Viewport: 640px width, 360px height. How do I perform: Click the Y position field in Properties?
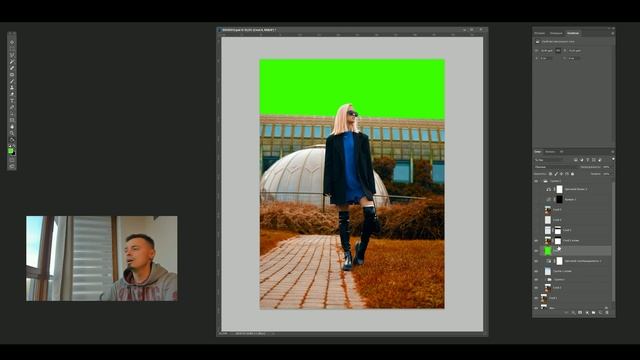tap(574, 58)
